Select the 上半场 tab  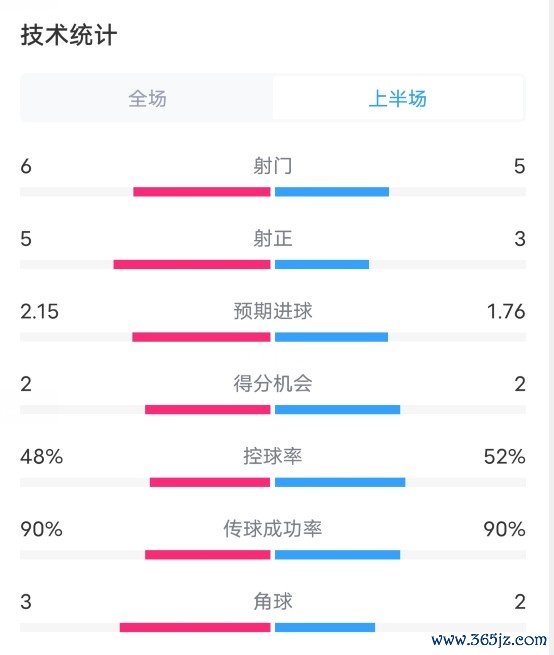click(398, 99)
